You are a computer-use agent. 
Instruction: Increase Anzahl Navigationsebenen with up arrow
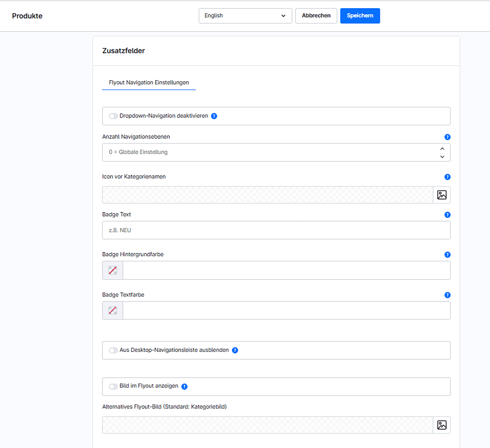[442, 149]
